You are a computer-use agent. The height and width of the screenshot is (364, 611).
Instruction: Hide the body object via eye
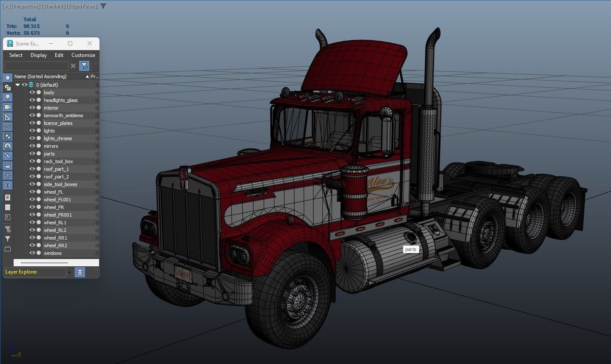(x=32, y=93)
